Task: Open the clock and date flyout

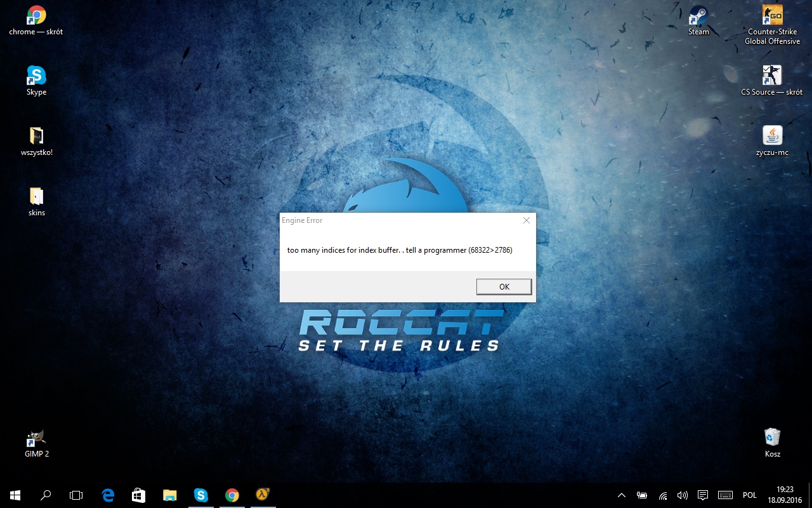Action: 785,495
